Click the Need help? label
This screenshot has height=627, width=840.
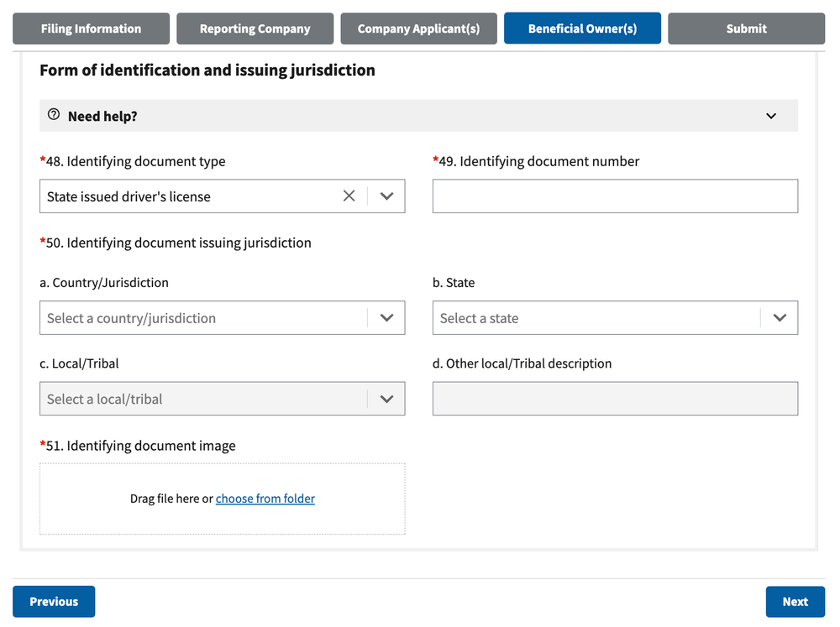102,116
